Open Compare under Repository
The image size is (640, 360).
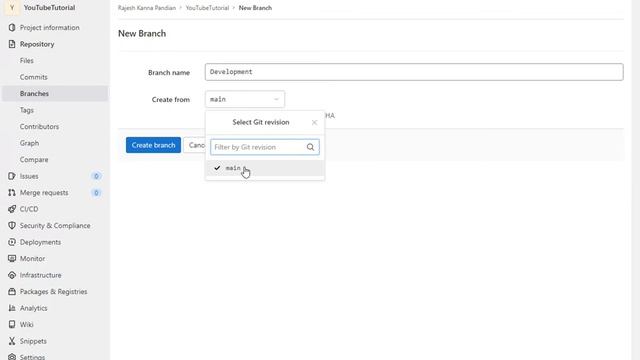coord(34,160)
